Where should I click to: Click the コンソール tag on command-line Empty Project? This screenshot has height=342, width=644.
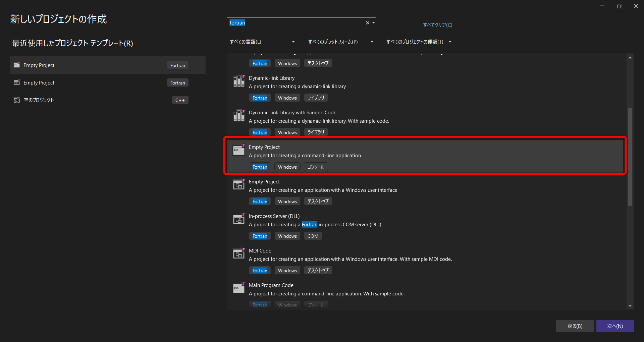pos(316,167)
